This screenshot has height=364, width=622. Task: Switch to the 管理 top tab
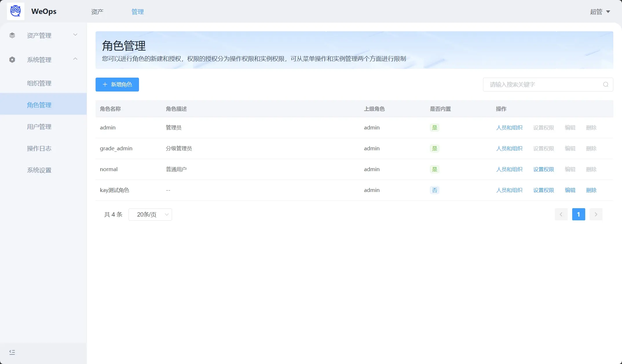[x=138, y=12]
